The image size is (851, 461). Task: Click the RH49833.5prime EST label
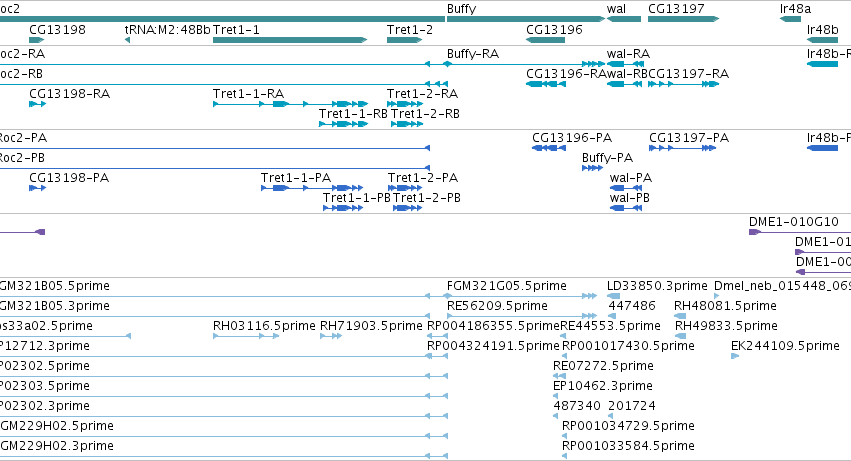point(726,326)
